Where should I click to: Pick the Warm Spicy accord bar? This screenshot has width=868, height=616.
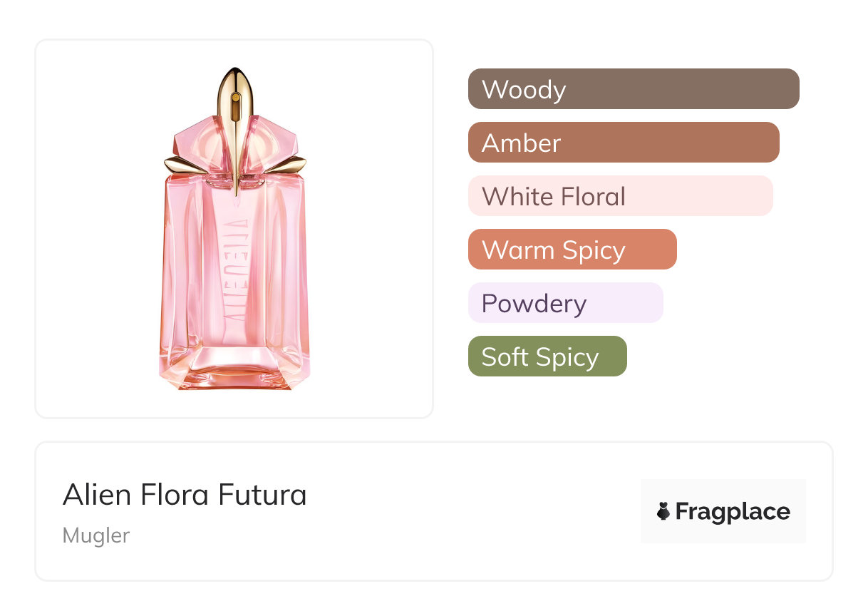point(572,250)
